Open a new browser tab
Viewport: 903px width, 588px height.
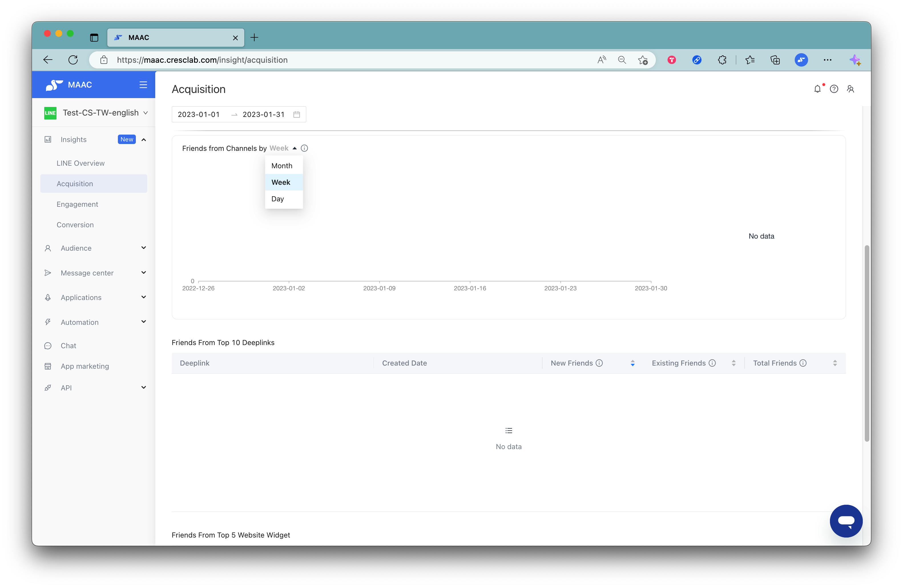254,38
